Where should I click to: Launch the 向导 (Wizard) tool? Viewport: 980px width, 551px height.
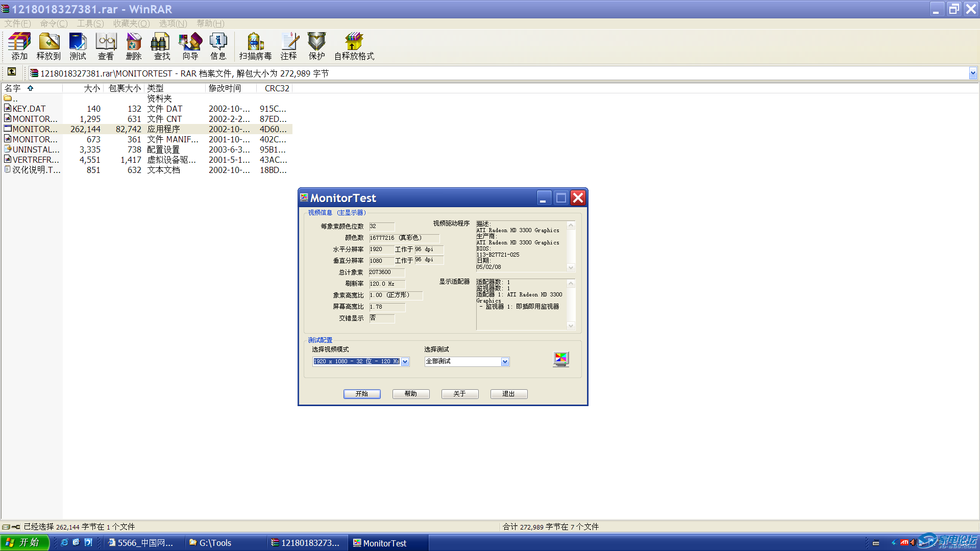click(x=190, y=46)
